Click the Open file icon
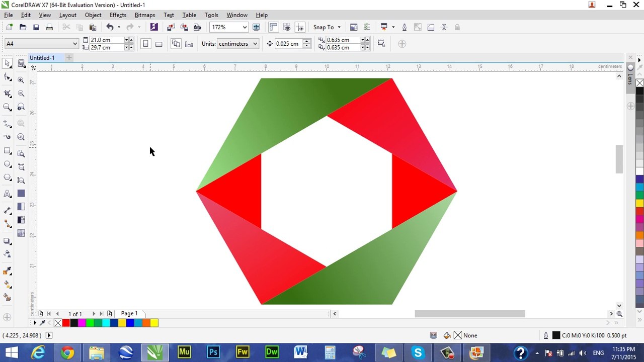Screen dimensions: 644x362 pyautogui.click(x=23, y=27)
